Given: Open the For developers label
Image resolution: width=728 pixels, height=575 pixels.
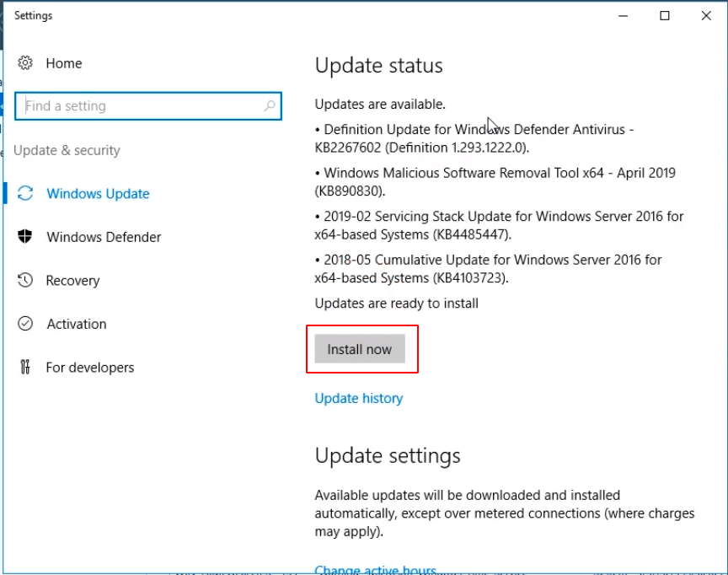Looking at the screenshot, I should click(90, 368).
